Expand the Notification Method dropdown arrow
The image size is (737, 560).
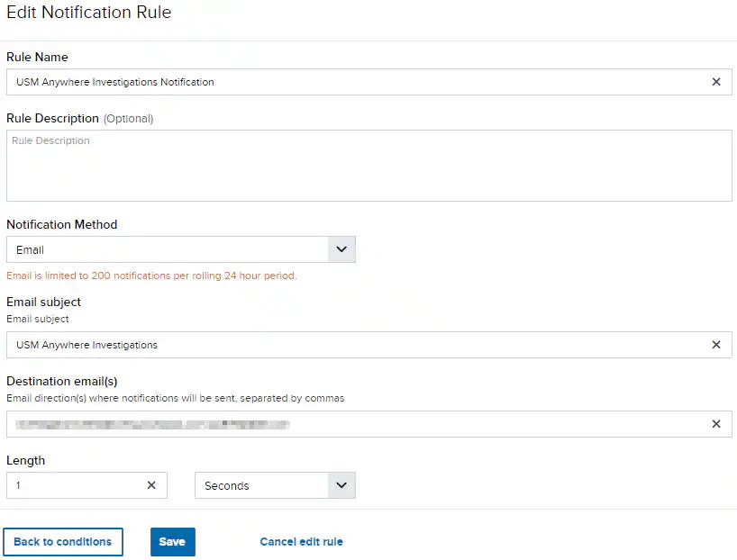click(341, 249)
